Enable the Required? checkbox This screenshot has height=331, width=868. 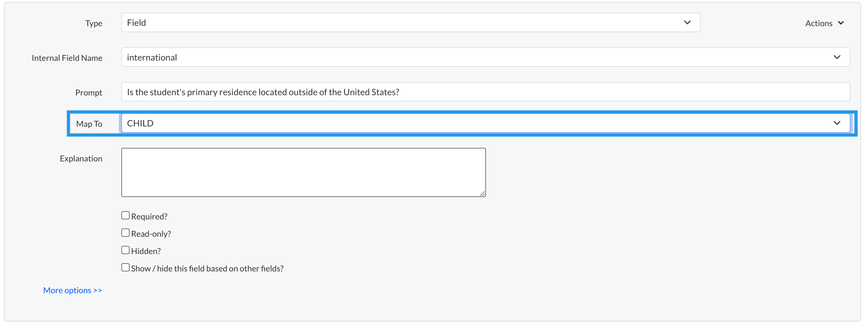pos(125,215)
